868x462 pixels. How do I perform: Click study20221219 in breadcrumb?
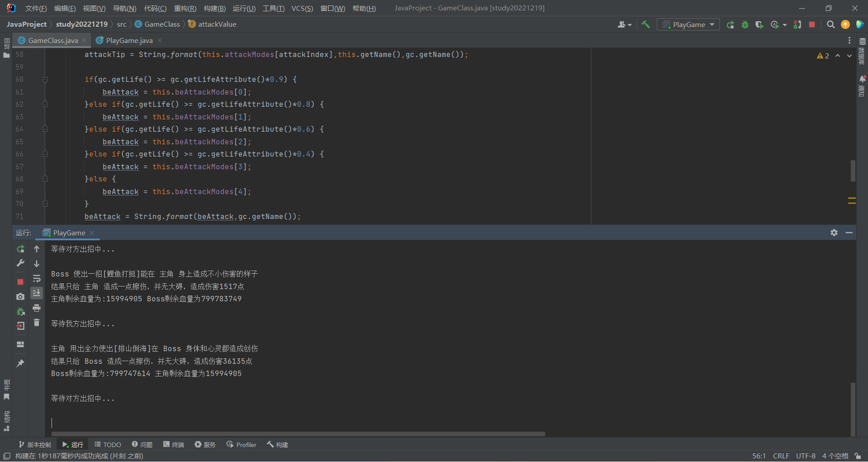82,24
